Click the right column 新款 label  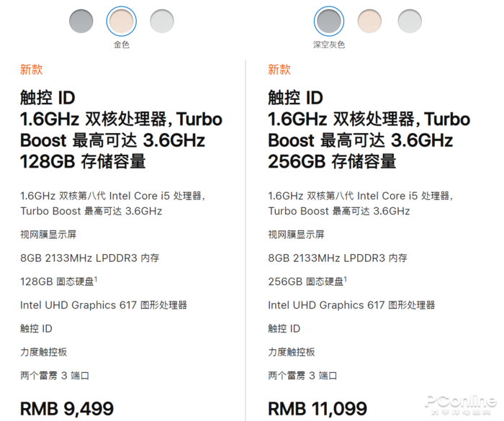pos(279,69)
